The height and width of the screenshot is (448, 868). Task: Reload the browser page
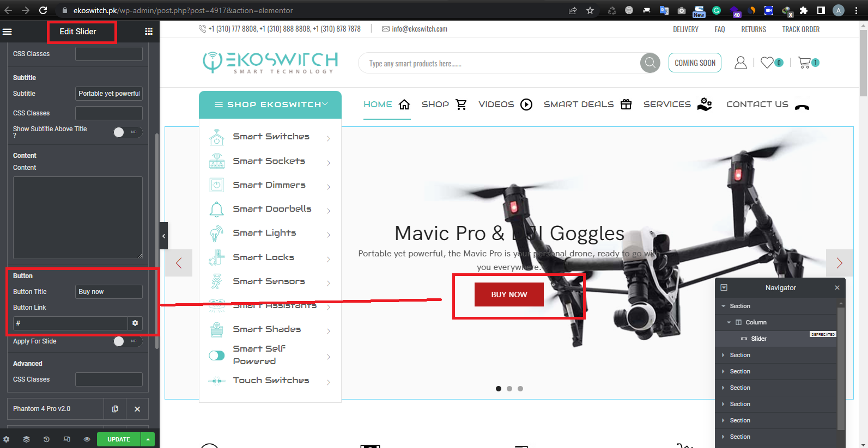tap(43, 10)
